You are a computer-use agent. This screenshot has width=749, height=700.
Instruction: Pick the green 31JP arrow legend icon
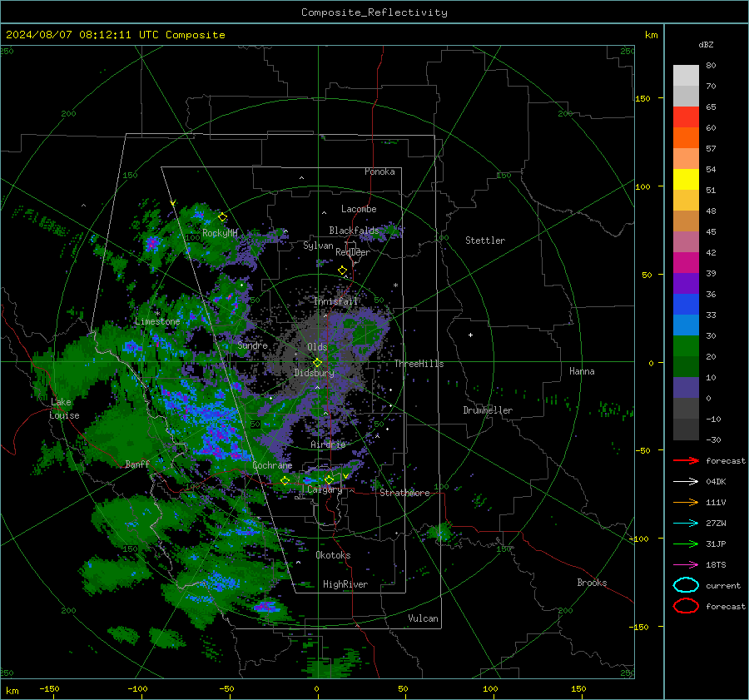tap(686, 544)
